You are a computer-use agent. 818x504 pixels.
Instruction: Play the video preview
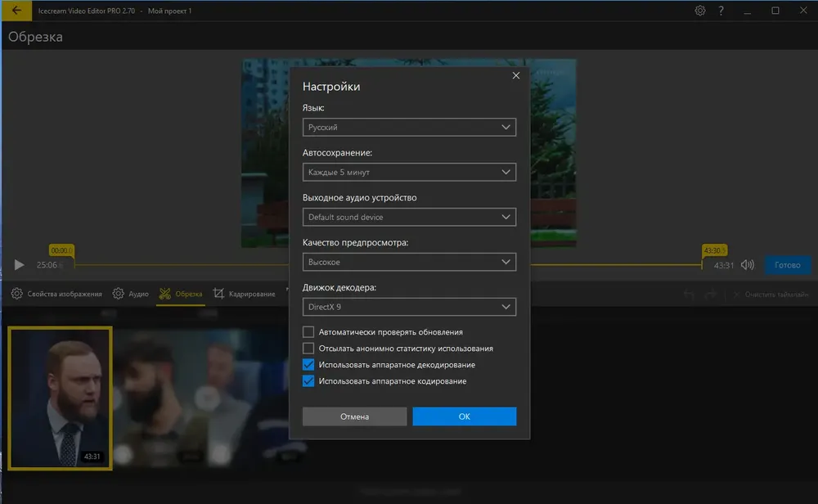click(19, 265)
